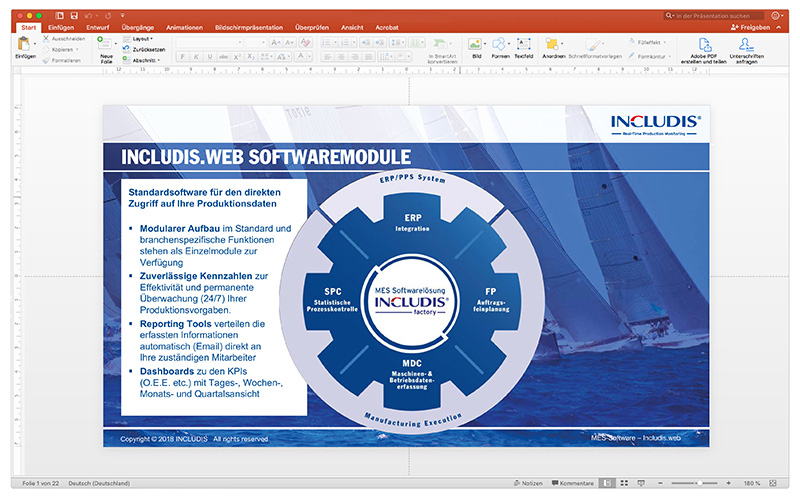Open the Abschnitt dropdown
This screenshot has height=500, width=800.
pos(142,60)
